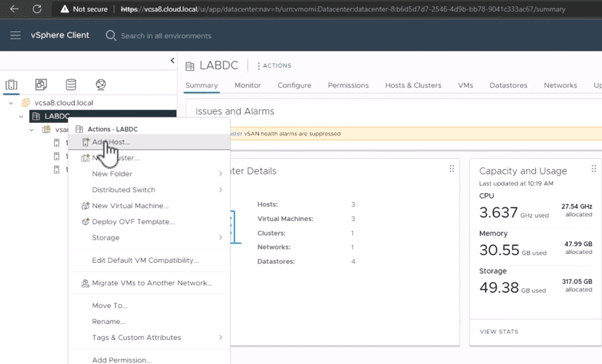602x364 pixels.
Task: Select the Networking inventory icon
Action: pos(100,84)
